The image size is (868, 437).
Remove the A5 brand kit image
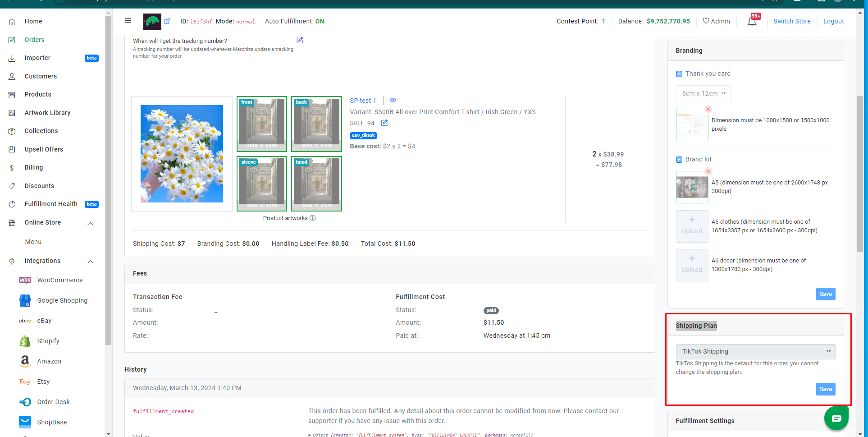click(708, 171)
